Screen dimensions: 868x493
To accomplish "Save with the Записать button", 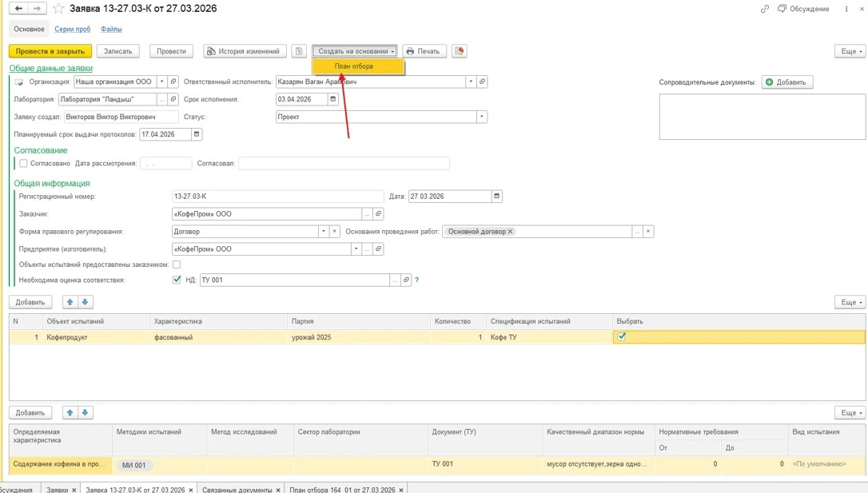I will pos(118,51).
